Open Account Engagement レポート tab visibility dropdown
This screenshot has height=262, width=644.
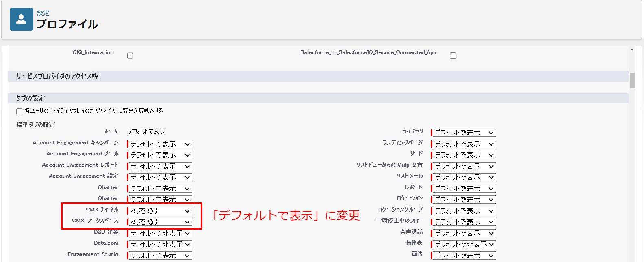pyautogui.click(x=160, y=166)
